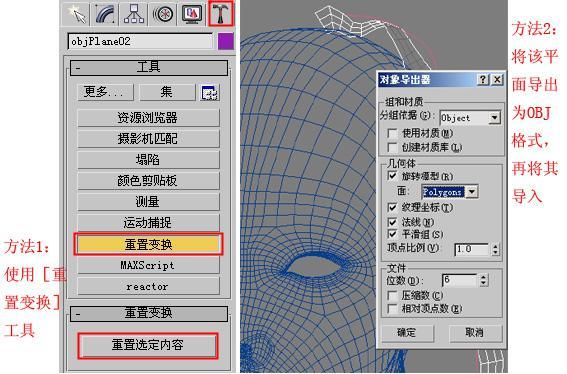Click the 集 button
This screenshot has width=567, height=374.
pos(167,92)
